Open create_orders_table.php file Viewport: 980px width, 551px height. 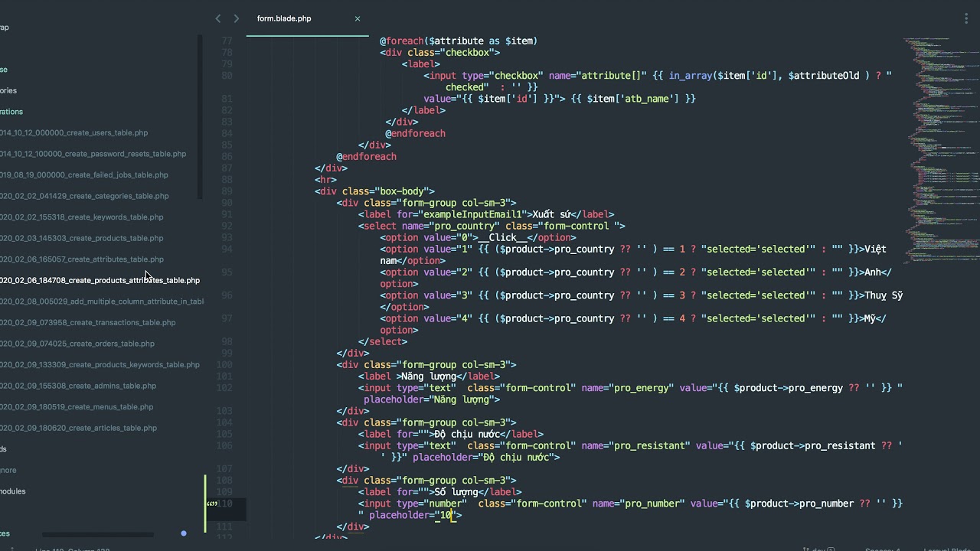77,344
